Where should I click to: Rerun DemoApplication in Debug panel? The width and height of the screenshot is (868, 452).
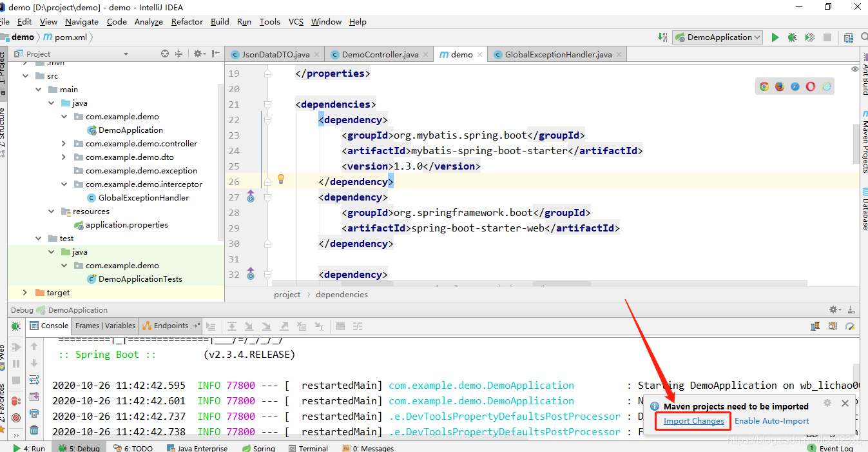pyautogui.click(x=15, y=327)
